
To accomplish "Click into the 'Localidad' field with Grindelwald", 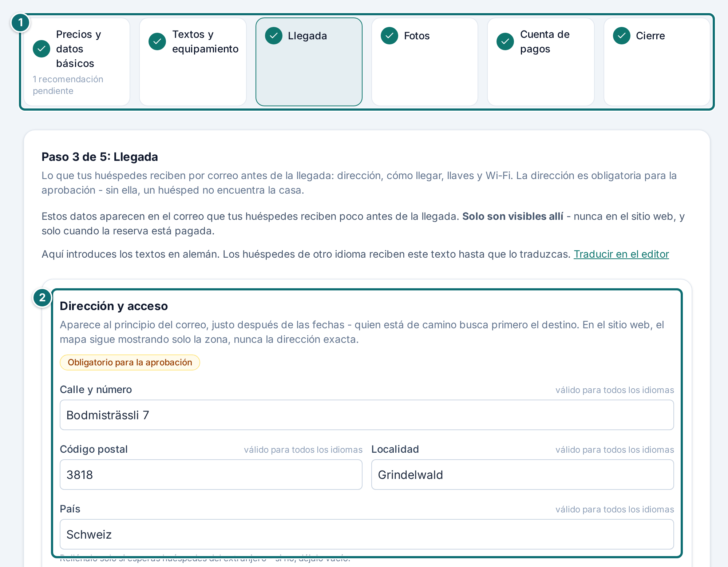I will pos(523,475).
